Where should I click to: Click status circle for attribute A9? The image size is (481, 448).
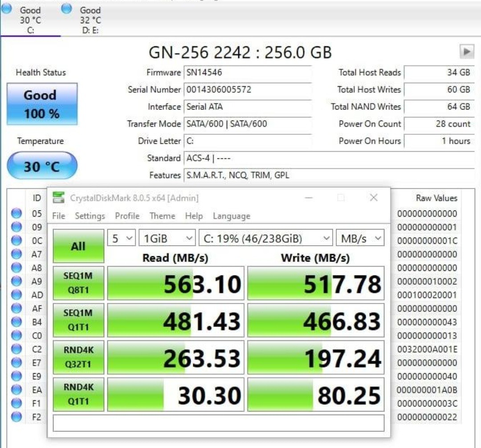[16, 281]
